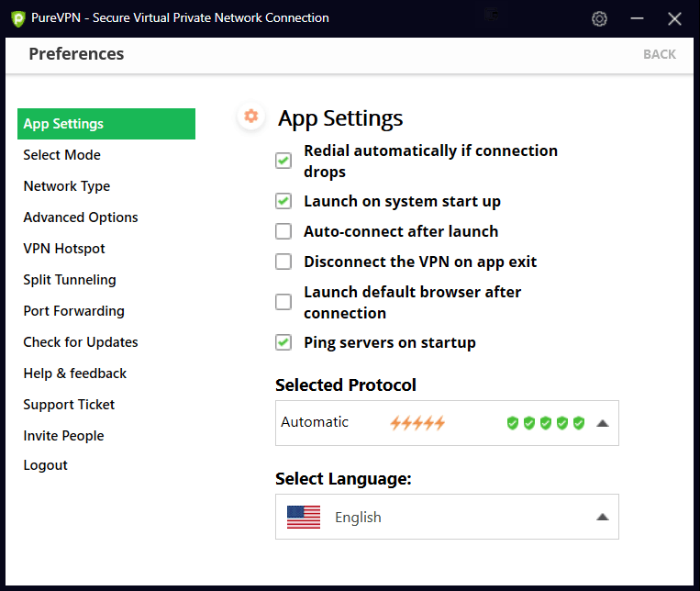Go to Port Forwarding section

click(x=73, y=311)
